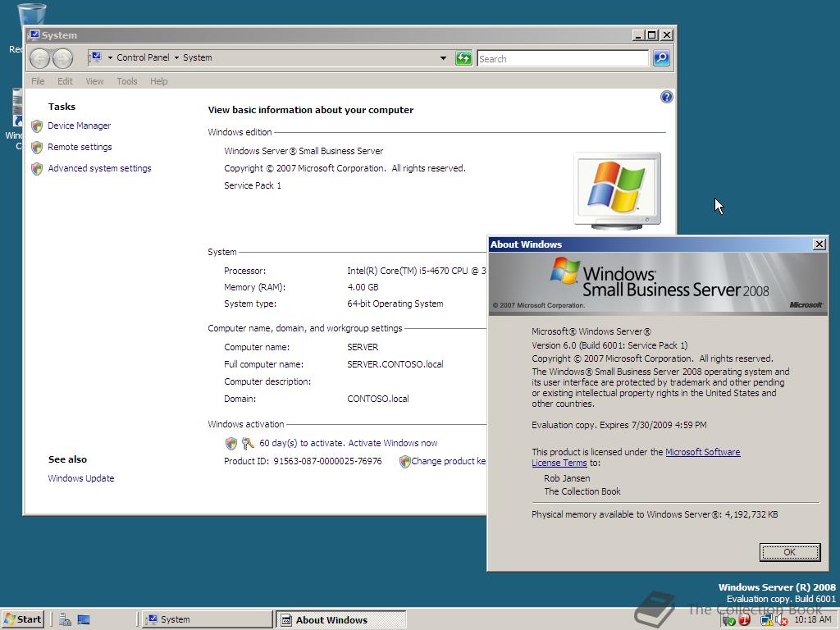
Task: Click the System breadcrumb in address bar
Action: click(197, 57)
